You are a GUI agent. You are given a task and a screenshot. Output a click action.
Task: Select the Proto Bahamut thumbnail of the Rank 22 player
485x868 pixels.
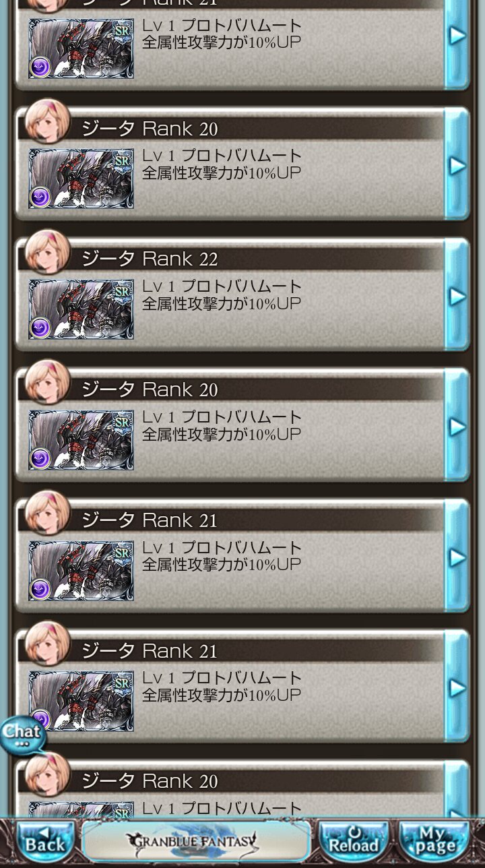[81, 309]
